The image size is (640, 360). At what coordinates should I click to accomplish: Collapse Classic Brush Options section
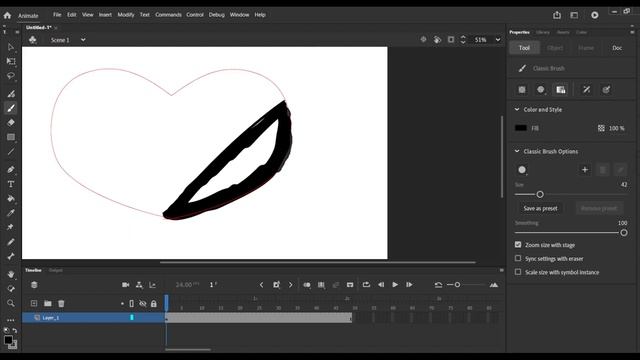517,151
